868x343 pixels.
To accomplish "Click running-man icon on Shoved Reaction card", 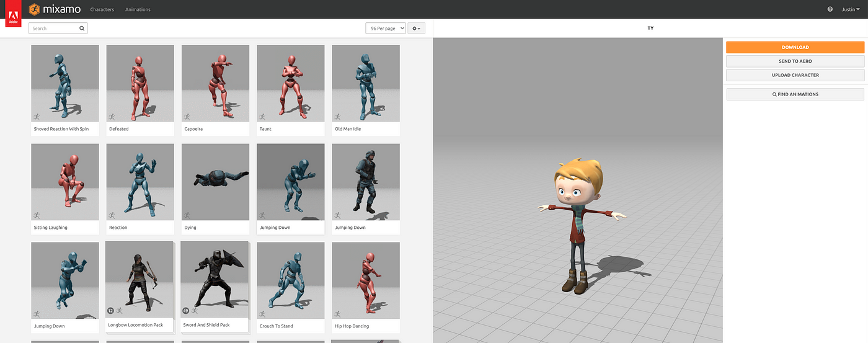I will [x=37, y=117].
